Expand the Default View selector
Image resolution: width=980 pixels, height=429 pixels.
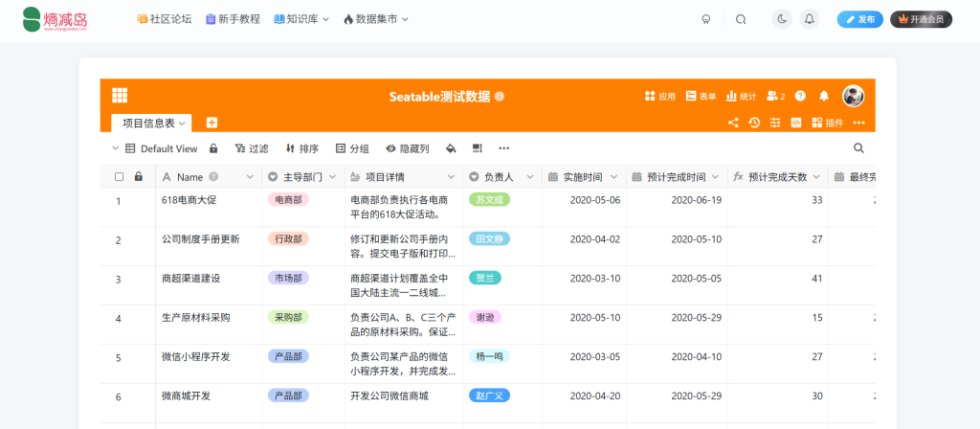[160, 148]
